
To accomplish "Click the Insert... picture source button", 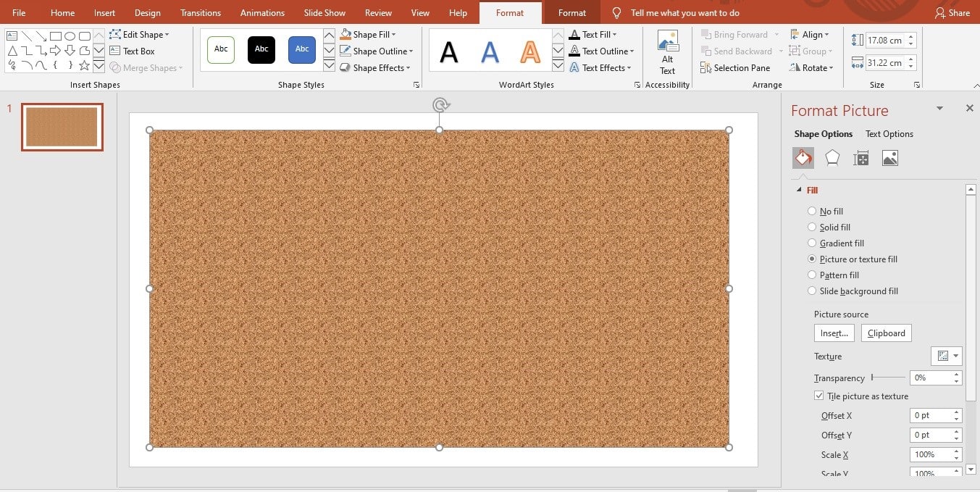I will (x=834, y=333).
